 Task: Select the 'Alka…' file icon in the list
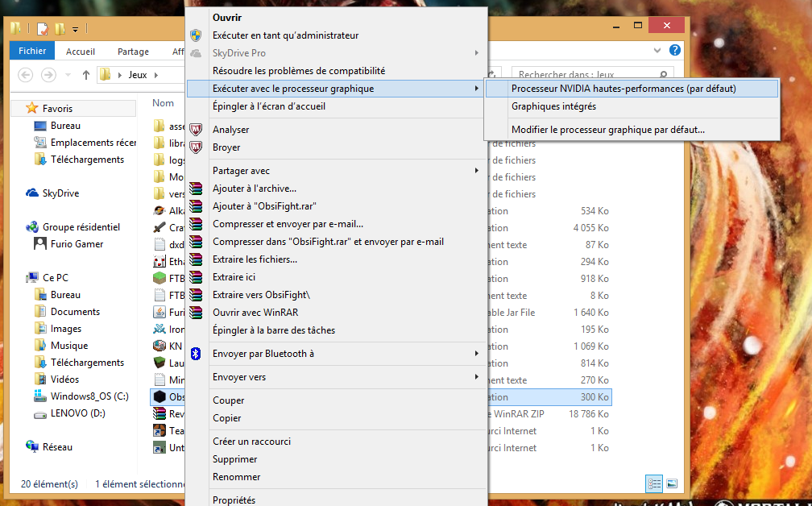point(159,211)
